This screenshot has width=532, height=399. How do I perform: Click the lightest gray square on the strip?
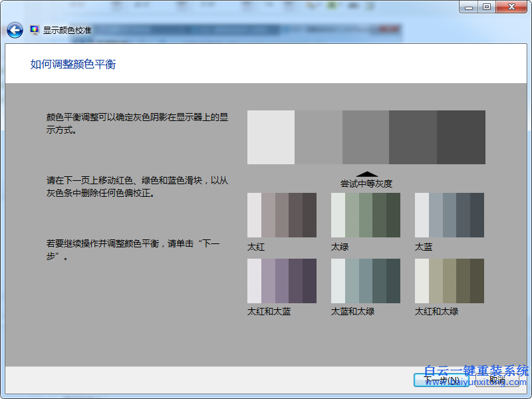point(269,136)
